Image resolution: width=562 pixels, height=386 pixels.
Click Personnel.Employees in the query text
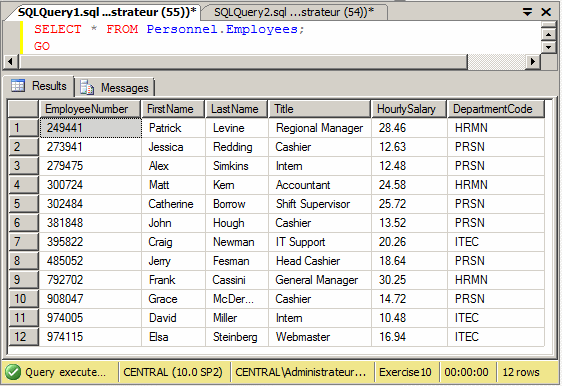coord(222,29)
